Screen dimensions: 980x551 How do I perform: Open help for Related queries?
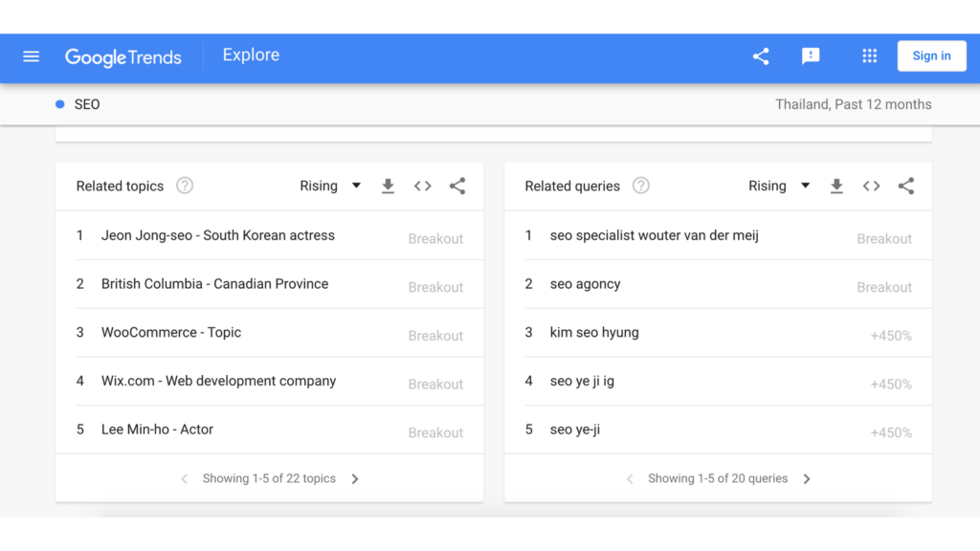tap(640, 186)
